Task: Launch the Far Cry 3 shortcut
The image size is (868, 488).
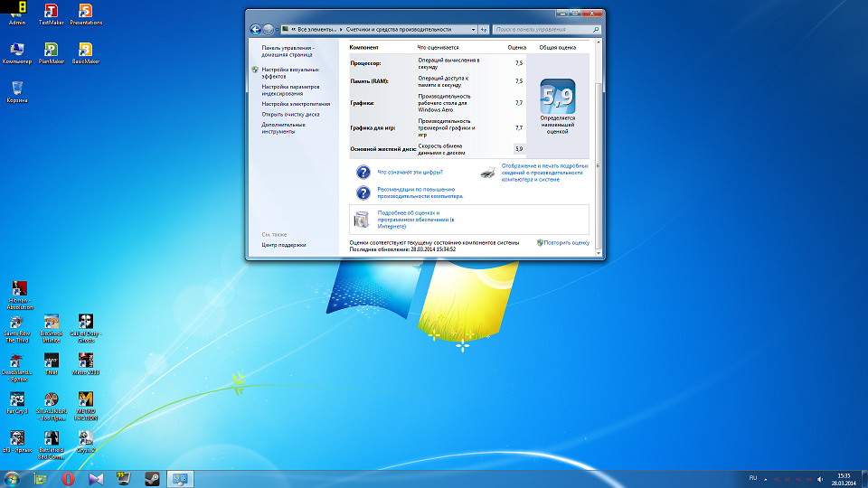Action: [16, 403]
